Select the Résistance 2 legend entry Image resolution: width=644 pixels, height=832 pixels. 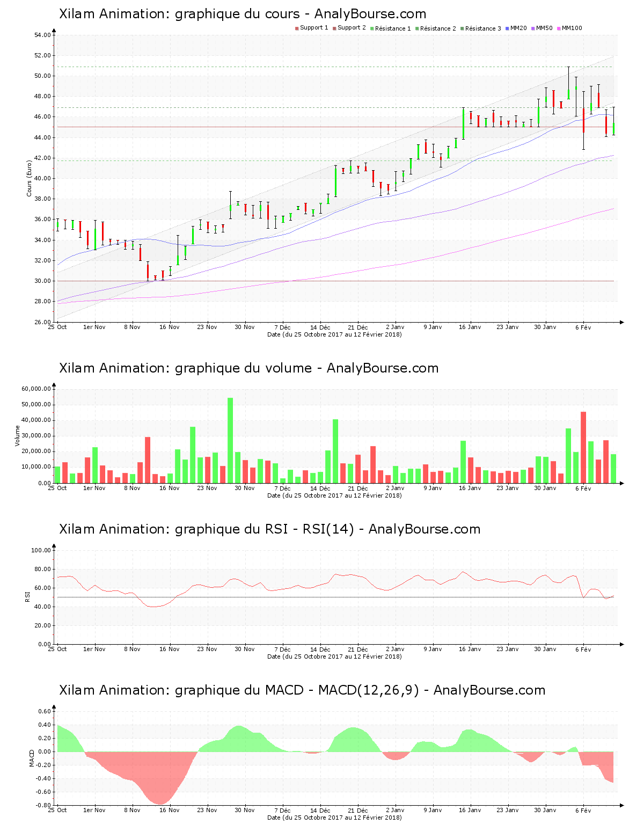(436, 28)
